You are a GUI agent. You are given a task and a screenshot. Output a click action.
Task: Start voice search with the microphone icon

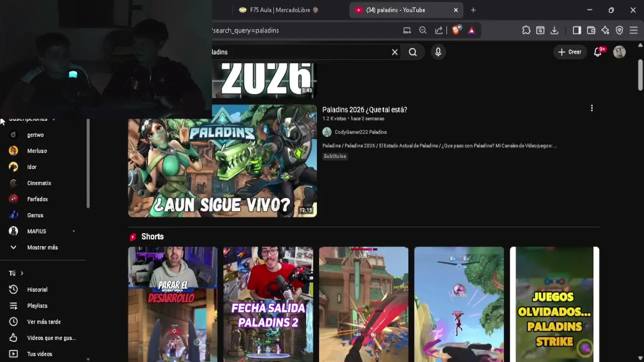pyautogui.click(x=438, y=52)
